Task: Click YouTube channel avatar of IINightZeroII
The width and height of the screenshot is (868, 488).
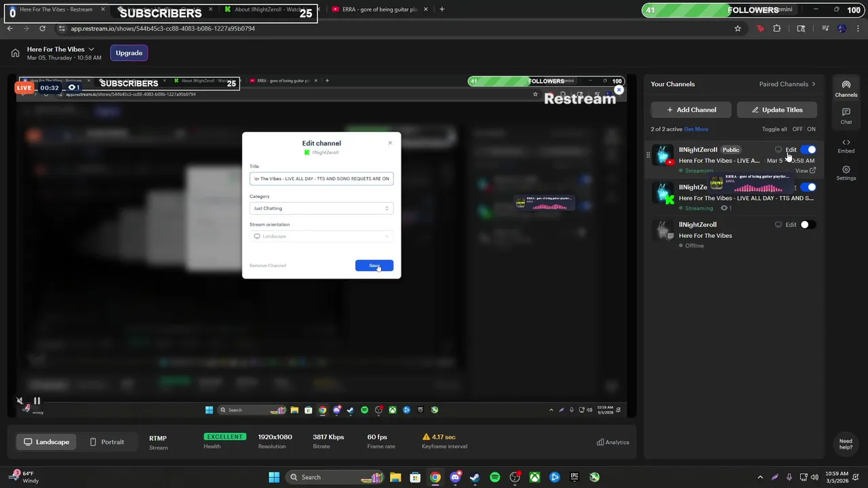Action: point(663,155)
